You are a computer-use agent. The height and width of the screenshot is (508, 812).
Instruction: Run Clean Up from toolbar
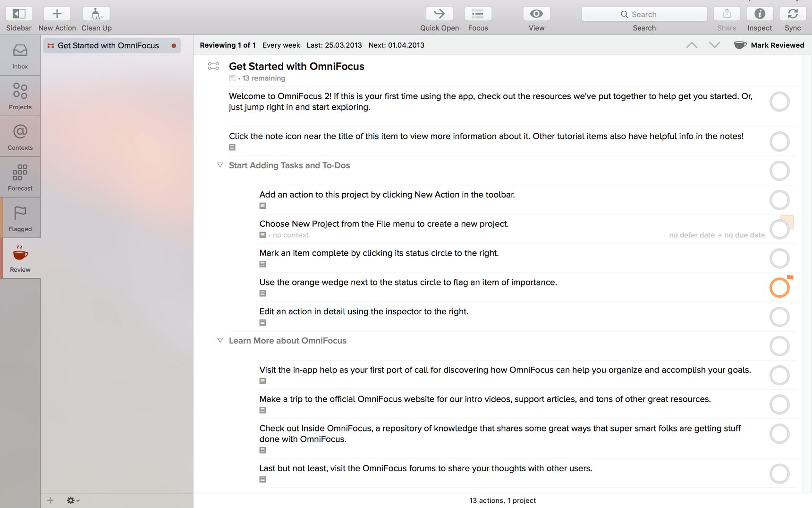[96, 14]
